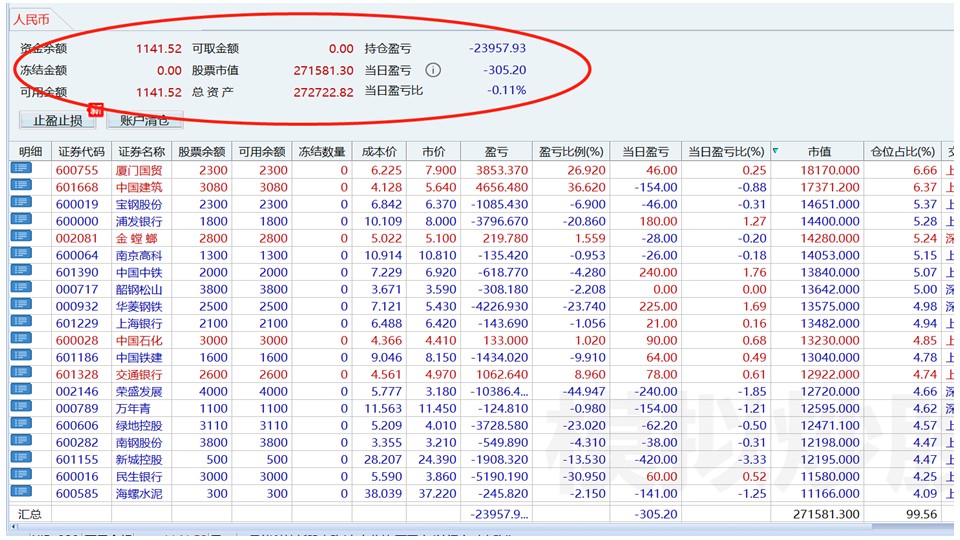Select stock code 600755

[x=77, y=170]
